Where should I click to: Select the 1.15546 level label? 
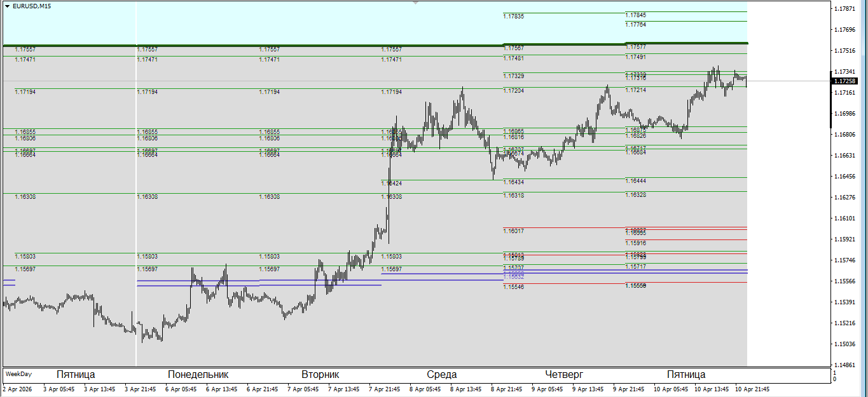click(x=513, y=287)
